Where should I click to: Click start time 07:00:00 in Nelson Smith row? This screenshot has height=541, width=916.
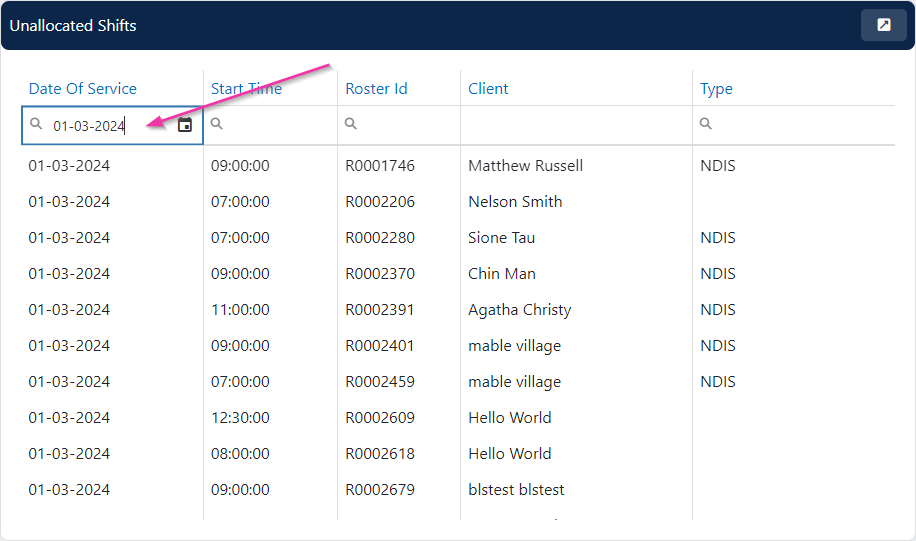coord(240,202)
